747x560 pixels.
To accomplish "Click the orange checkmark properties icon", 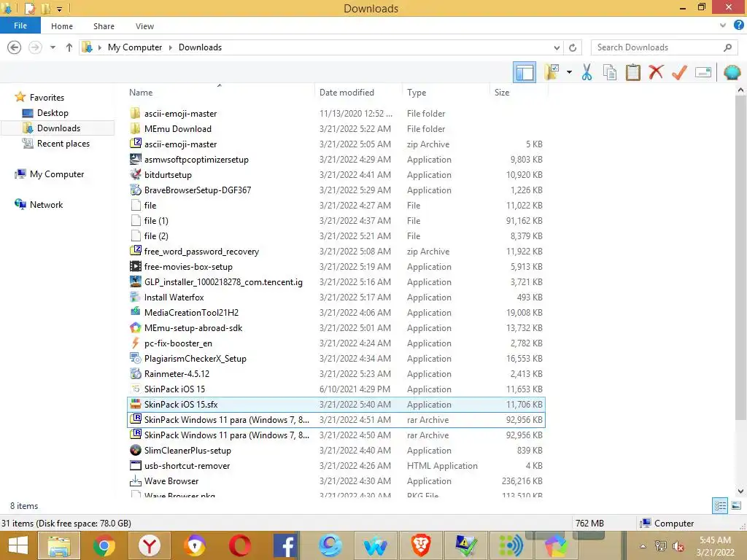I will click(679, 72).
